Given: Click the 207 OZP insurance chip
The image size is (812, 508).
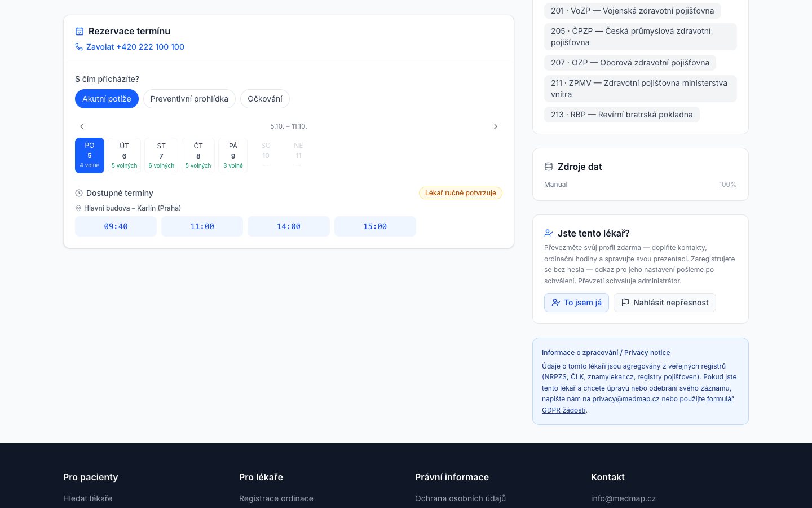Looking at the screenshot, I should click(x=630, y=63).
